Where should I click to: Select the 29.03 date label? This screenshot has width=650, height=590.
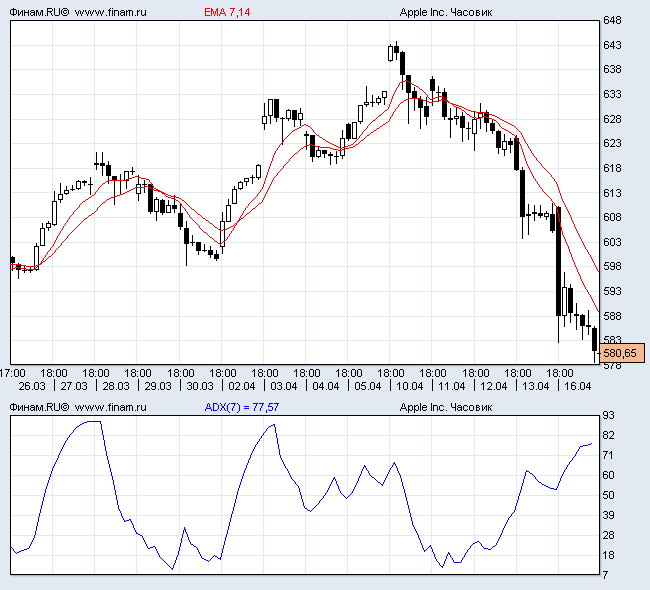tap(158, 386)
